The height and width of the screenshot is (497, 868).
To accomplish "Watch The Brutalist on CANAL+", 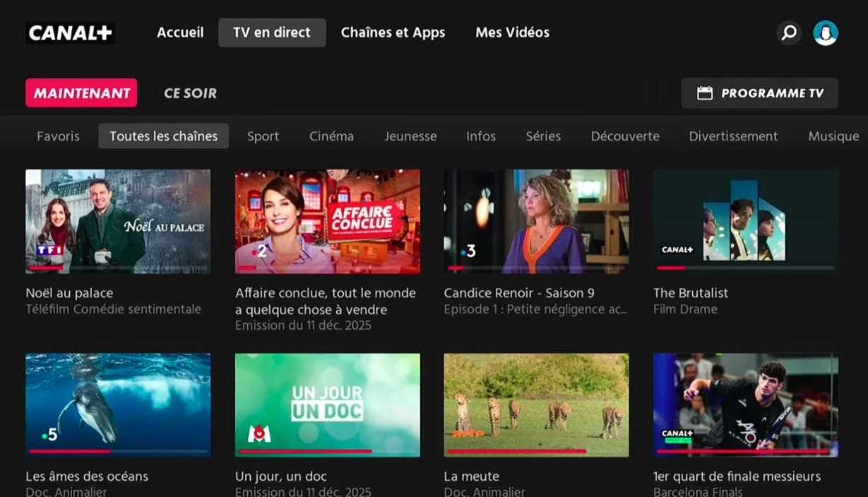I will tap(745, 221).
